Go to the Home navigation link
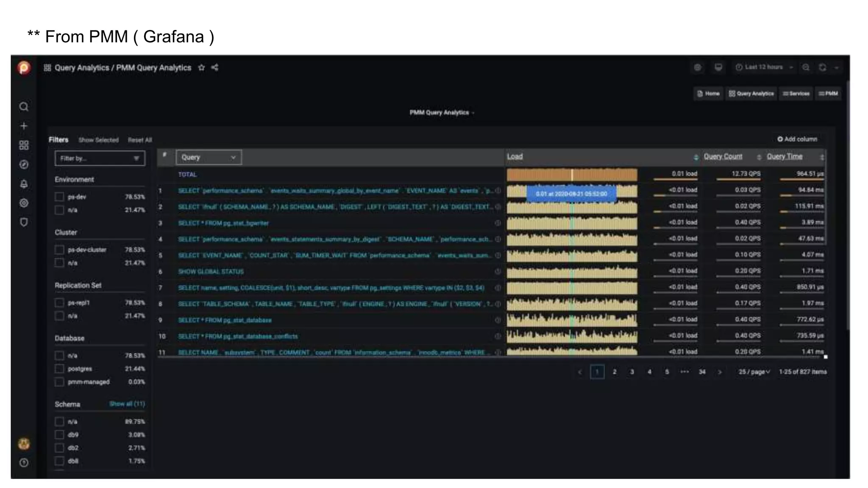 pos(708,94)
